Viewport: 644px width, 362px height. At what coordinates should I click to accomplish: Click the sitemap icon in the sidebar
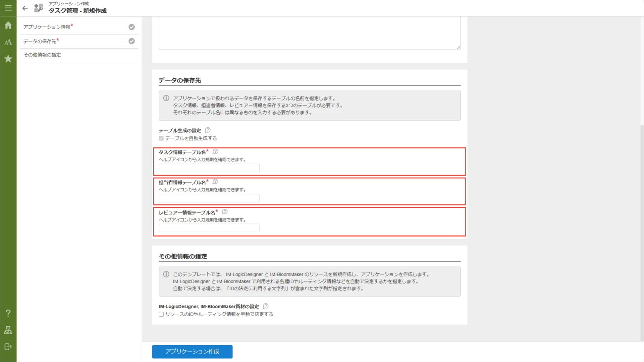point(8,330)
